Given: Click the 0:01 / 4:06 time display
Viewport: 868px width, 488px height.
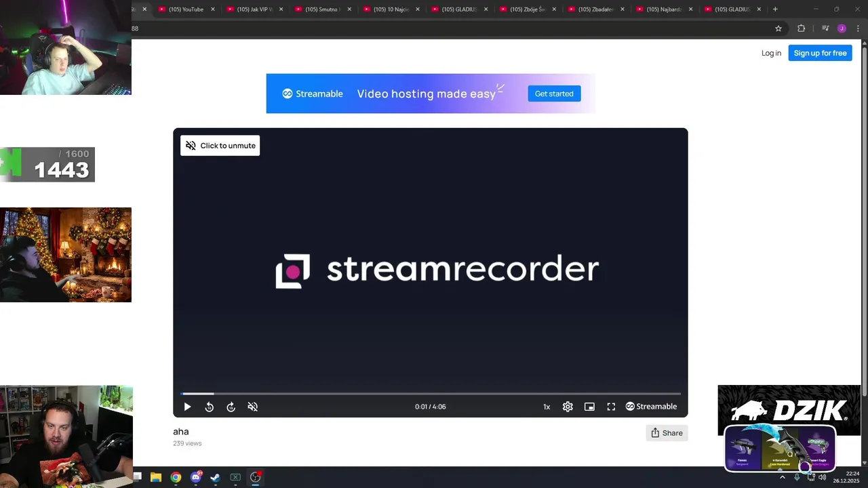Looking at the screenshot, I should pos(431,407).
